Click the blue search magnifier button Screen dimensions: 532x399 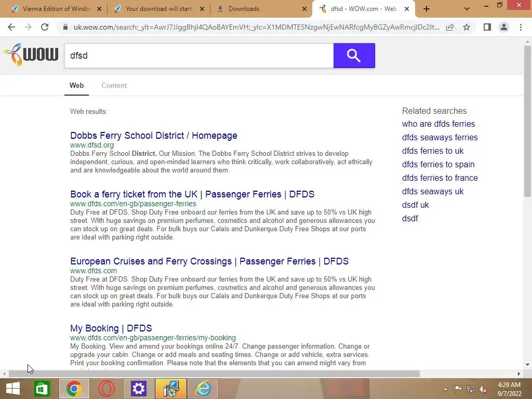[354, 55]
